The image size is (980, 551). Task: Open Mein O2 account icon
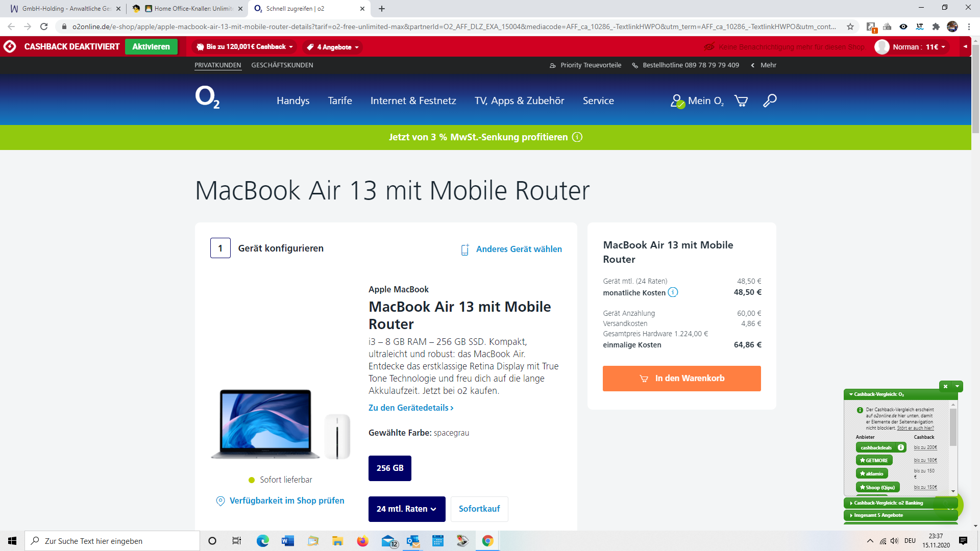click(677, 101)
